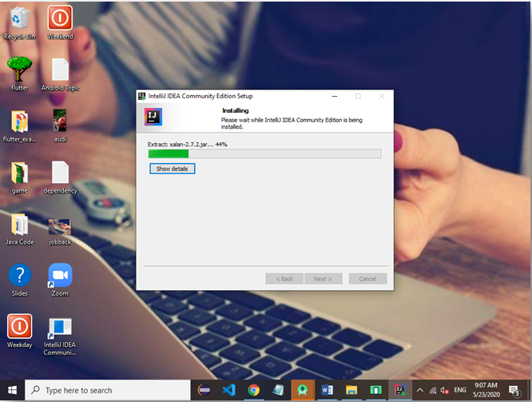Click the Cancel button in installer
Image resolution: width=532 pixels, height=402 pixels.
coord(367,279)
